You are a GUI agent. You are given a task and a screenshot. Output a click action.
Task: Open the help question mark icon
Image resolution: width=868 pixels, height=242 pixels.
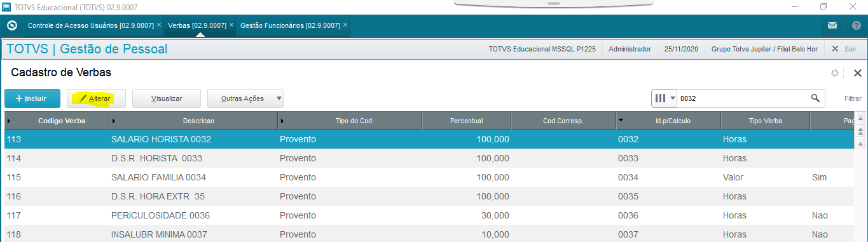click(856, 25)
